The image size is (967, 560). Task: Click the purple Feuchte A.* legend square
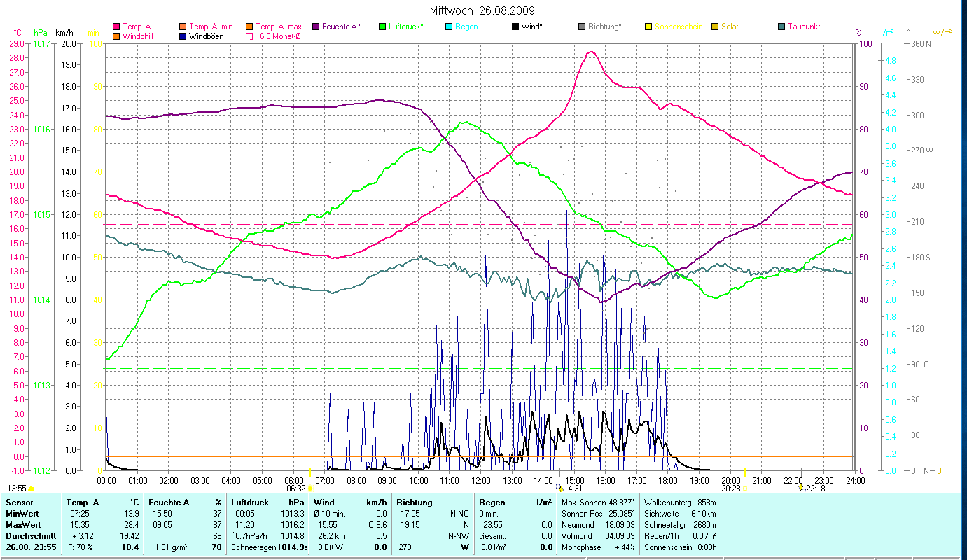click(x=316, y=27)
